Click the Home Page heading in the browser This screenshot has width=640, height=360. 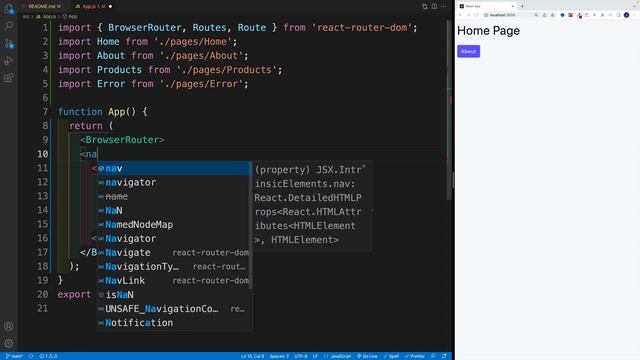pyautogui.click(x=488, y=31)
